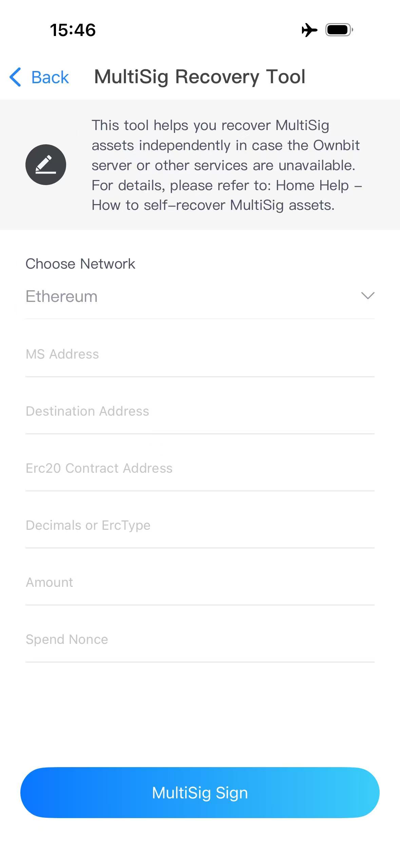
Task: Open the Ethereum network selector
Action: tap(62, 296)
